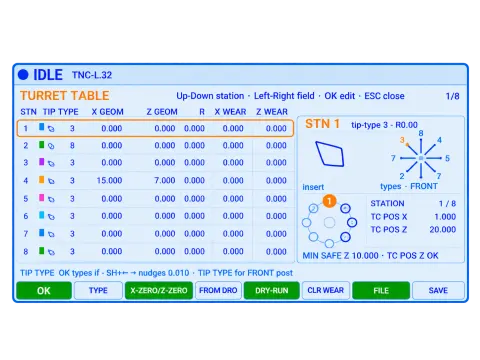Click the SAVE button
Screen dimensions: 480x360
[438, 291]
